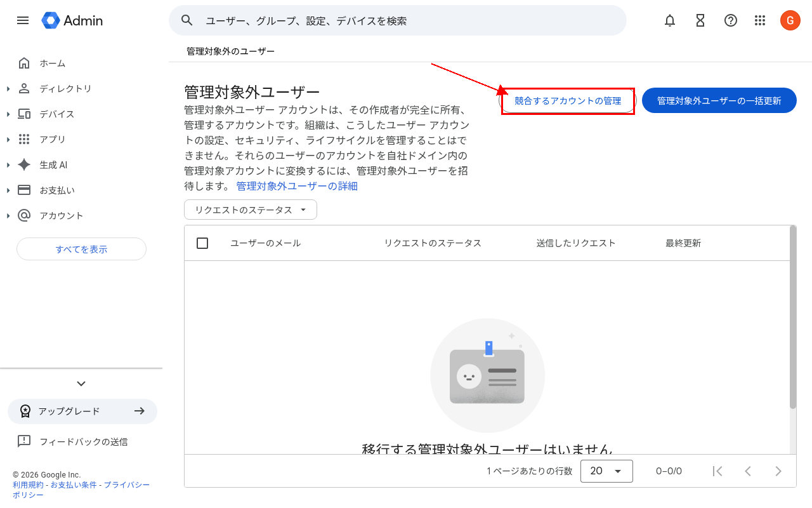Open the G account avatar
Viewport: 812px width, 508px height.
coord(790,20)
